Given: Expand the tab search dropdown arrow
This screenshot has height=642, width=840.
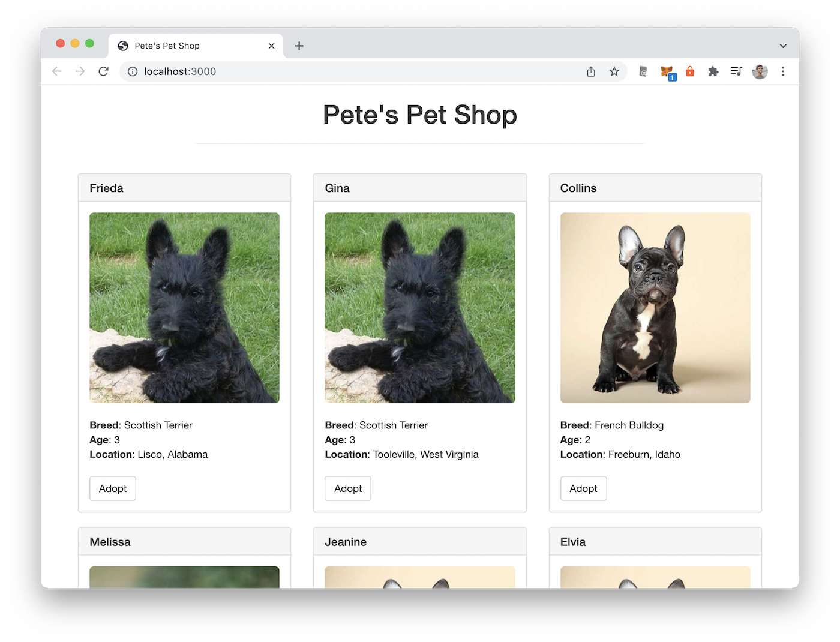Looking at the screenshot, I should 783,46.
